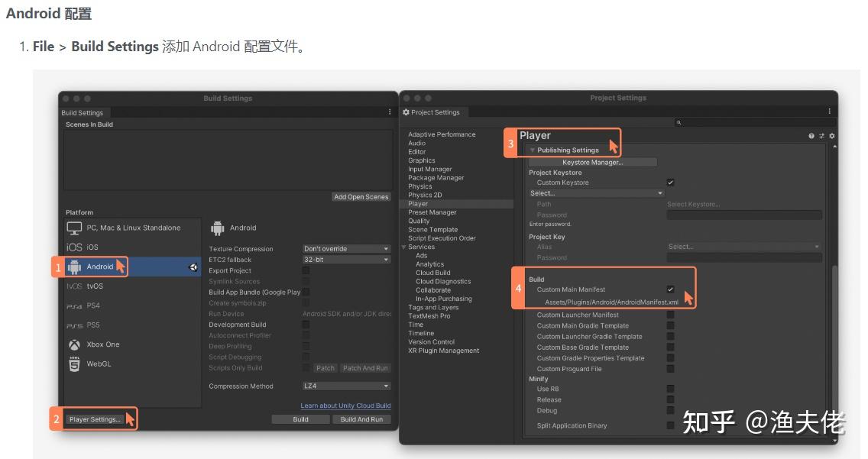Open the Learn about Unity Cloud Build link
Image resolution: width=868 pixels, height=459 pixels.
click(x=345, y=406)
